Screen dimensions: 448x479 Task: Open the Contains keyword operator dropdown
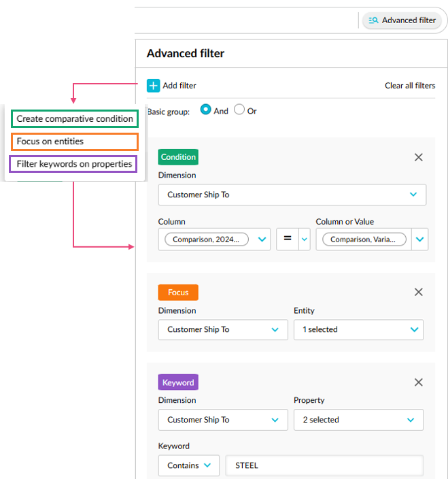pyautogui.click(x=189, y=466)
